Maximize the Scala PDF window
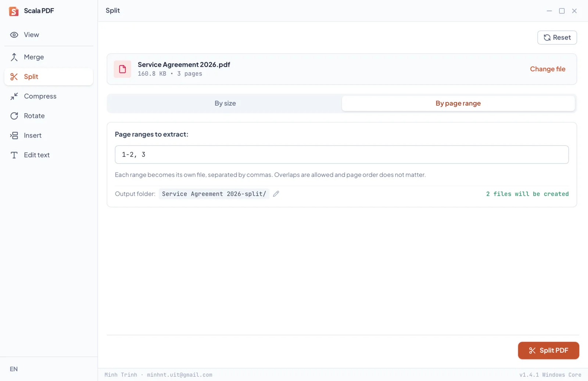The image size is (588, 381). (562, 11)
